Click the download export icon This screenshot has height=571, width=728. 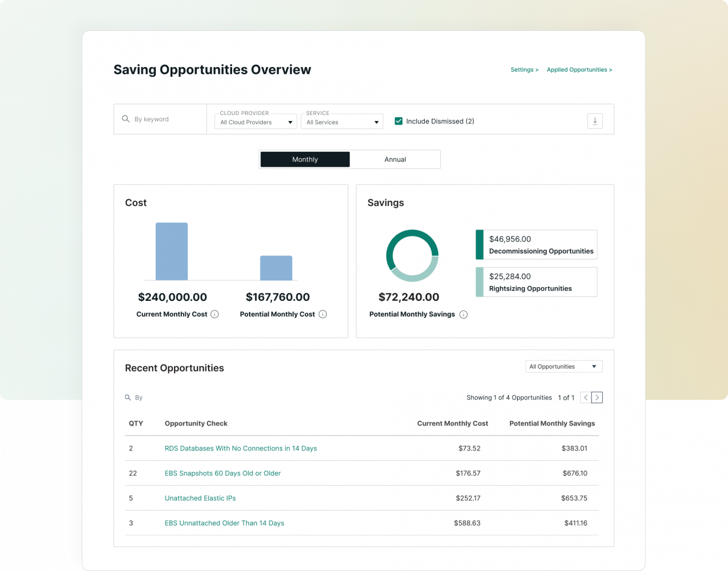coord(595,121)
